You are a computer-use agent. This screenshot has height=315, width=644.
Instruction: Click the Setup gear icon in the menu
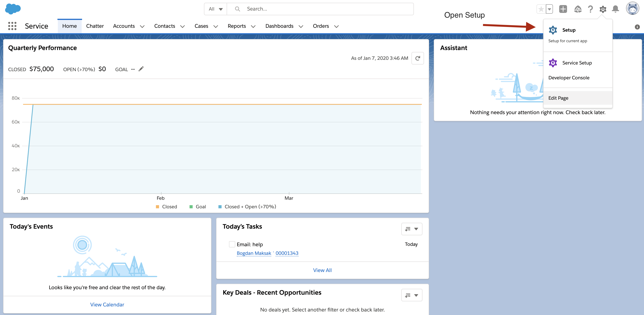coord(553,30)
